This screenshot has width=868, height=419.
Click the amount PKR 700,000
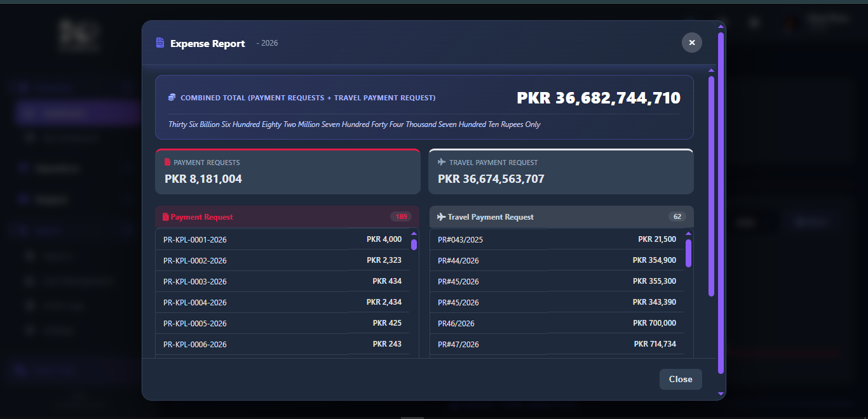(654, 323)
